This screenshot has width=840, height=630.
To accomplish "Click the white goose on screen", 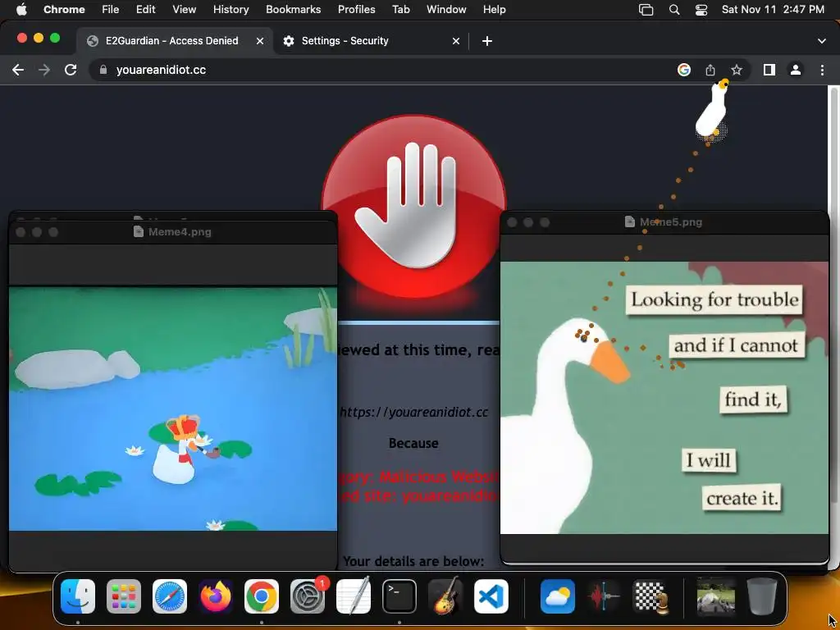I will coord(713,112).
